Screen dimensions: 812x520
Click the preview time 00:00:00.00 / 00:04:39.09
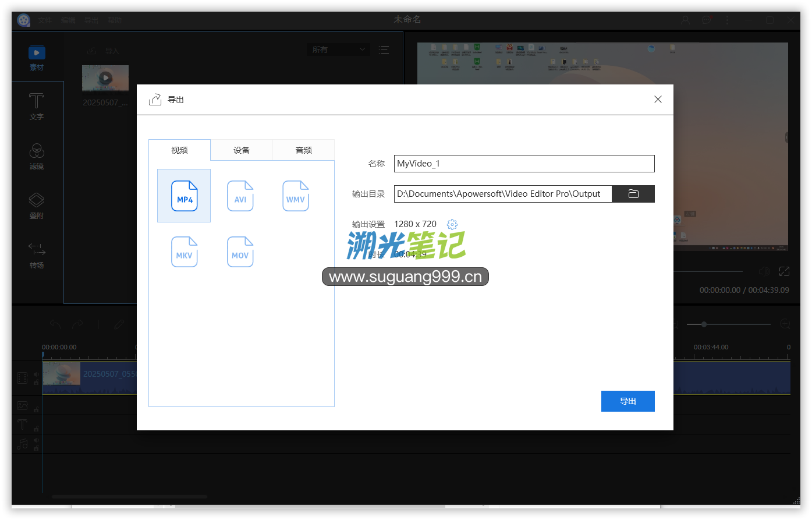click(744, 290)
